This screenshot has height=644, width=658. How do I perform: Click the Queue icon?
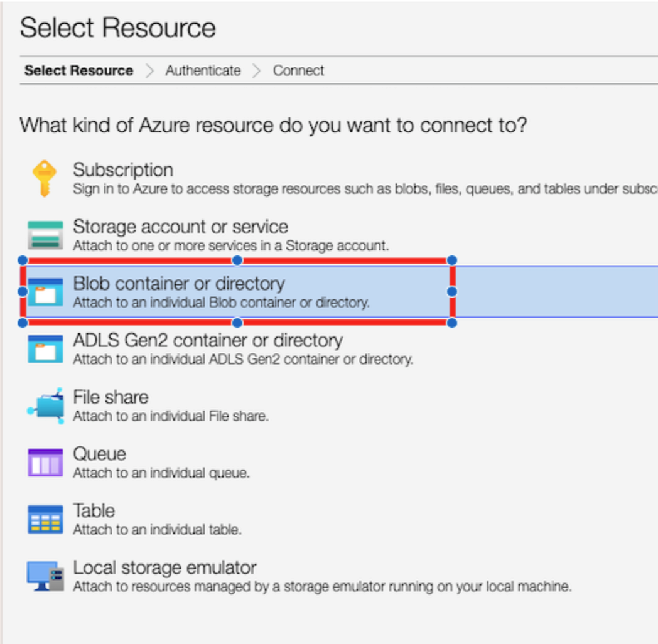tap(45, 463)
